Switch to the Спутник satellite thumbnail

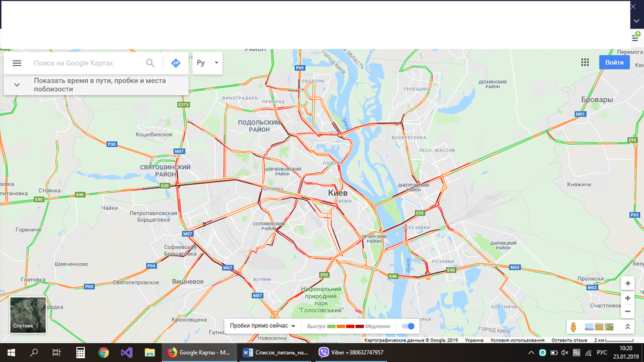tap(28, 315)
